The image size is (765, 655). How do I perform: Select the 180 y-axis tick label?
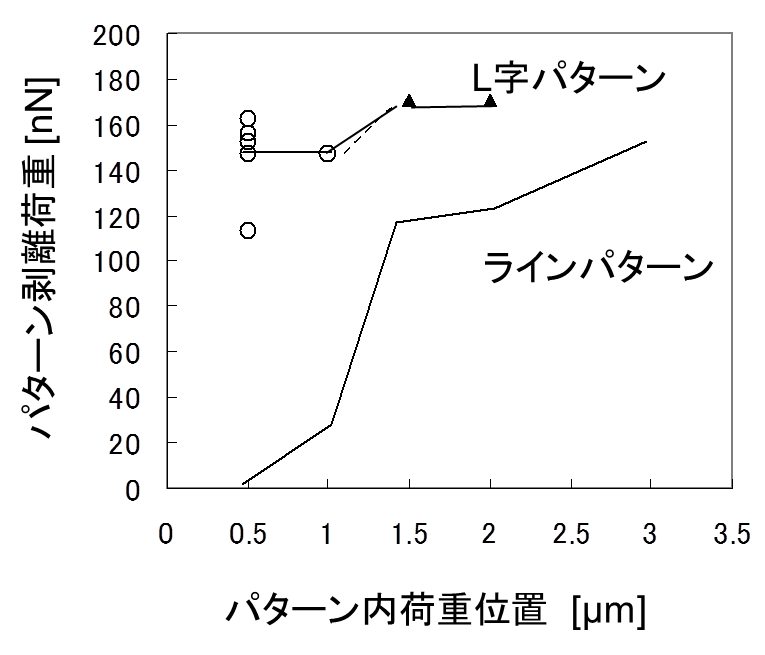pos(116,82)
